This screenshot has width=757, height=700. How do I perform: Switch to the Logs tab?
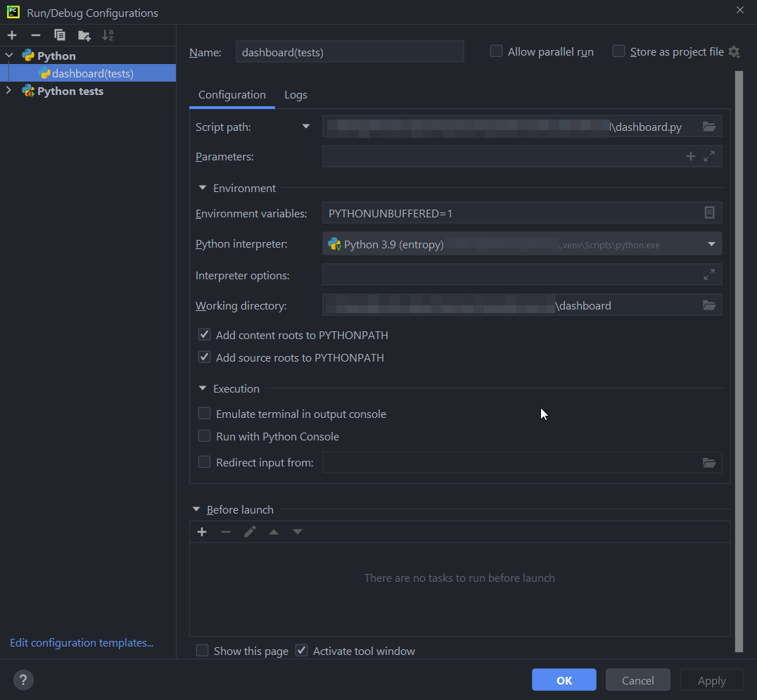296,95
